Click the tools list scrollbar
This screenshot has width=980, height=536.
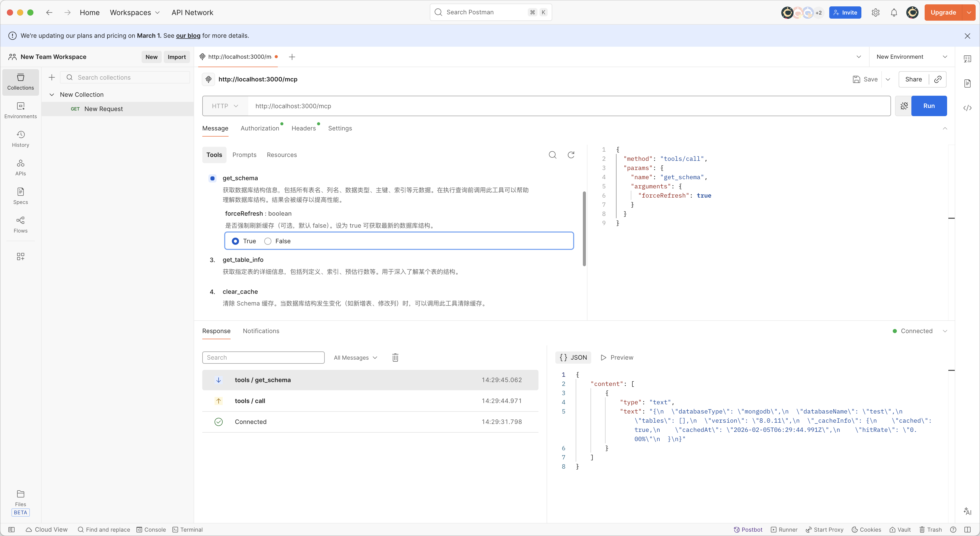[x=584, y=228]
